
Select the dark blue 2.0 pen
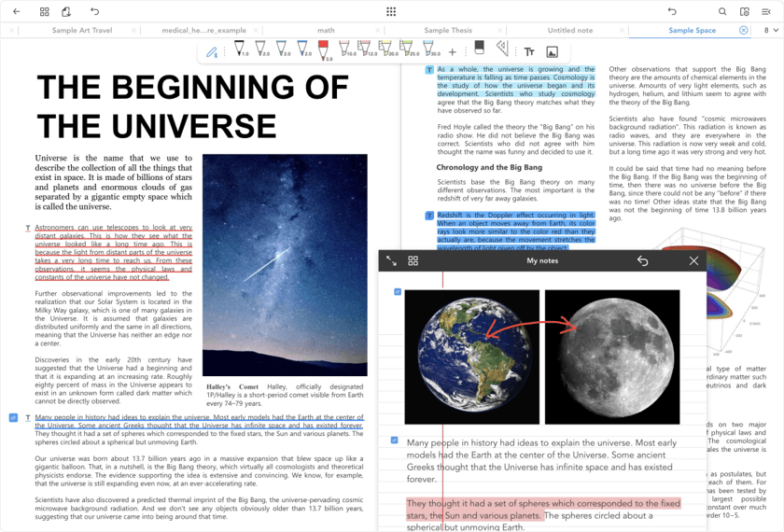click(x=303, y=49)
